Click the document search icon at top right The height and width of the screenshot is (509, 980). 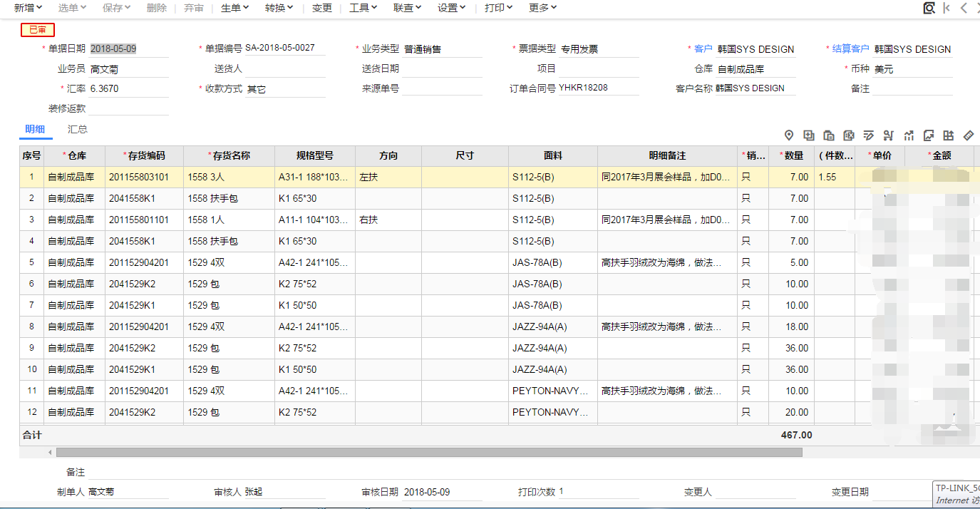(x=929, y=8)
